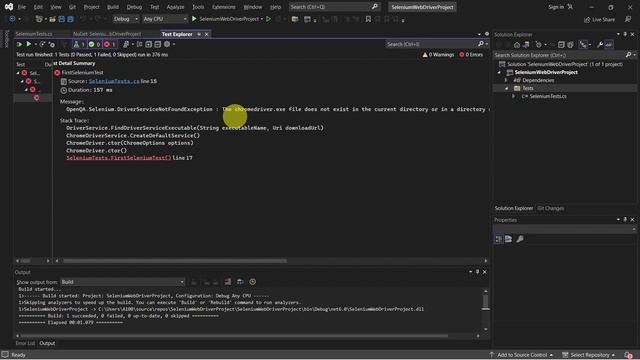Save all files icon in toolbar
Image resolution: width=640 pixels, height=360 pixels.
[70, 19]
